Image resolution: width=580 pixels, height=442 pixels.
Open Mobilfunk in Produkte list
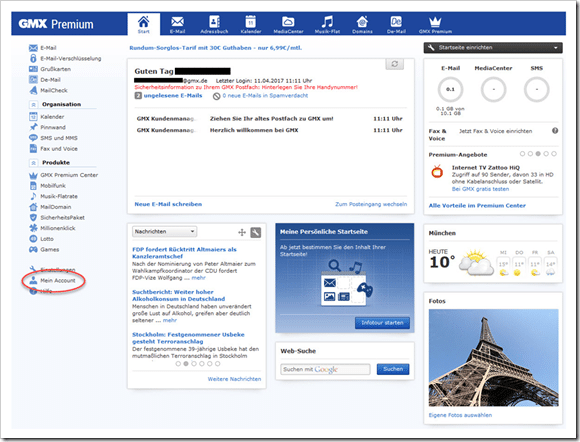pos(47,186)
